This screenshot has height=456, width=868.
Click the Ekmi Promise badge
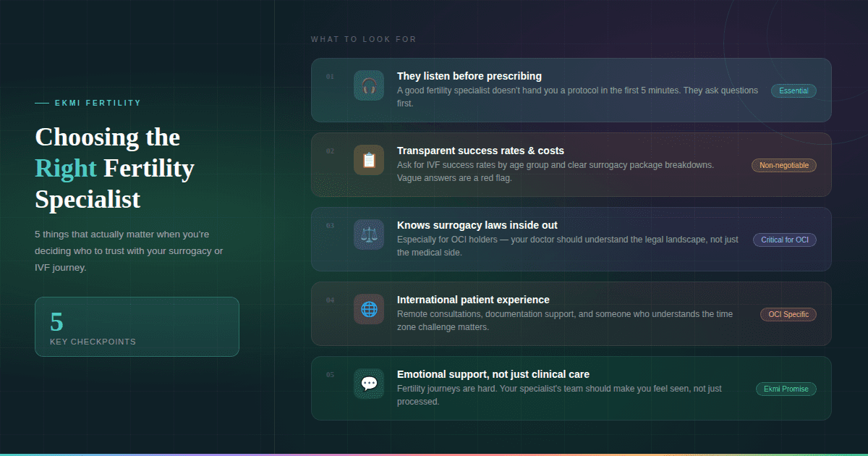coord(786,389)
